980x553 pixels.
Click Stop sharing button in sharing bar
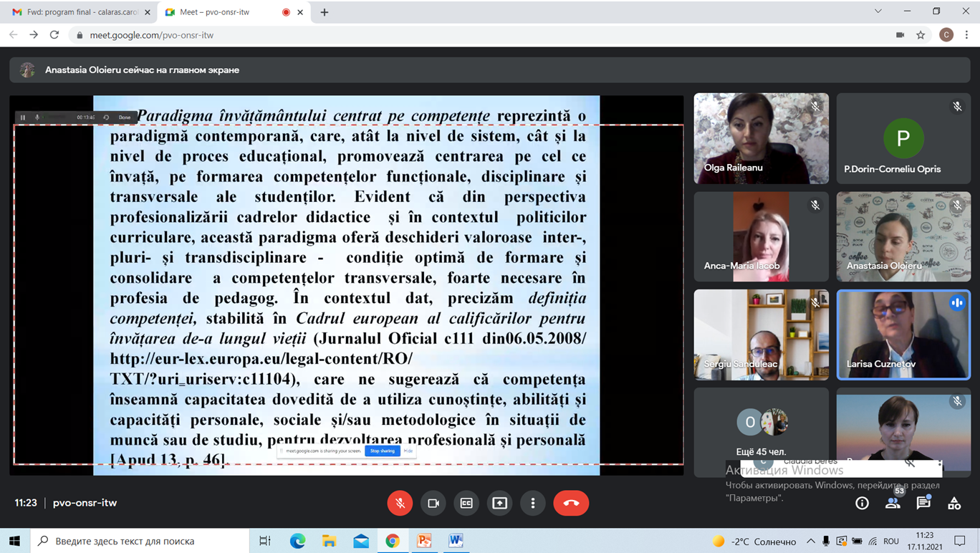click(382, 451)
